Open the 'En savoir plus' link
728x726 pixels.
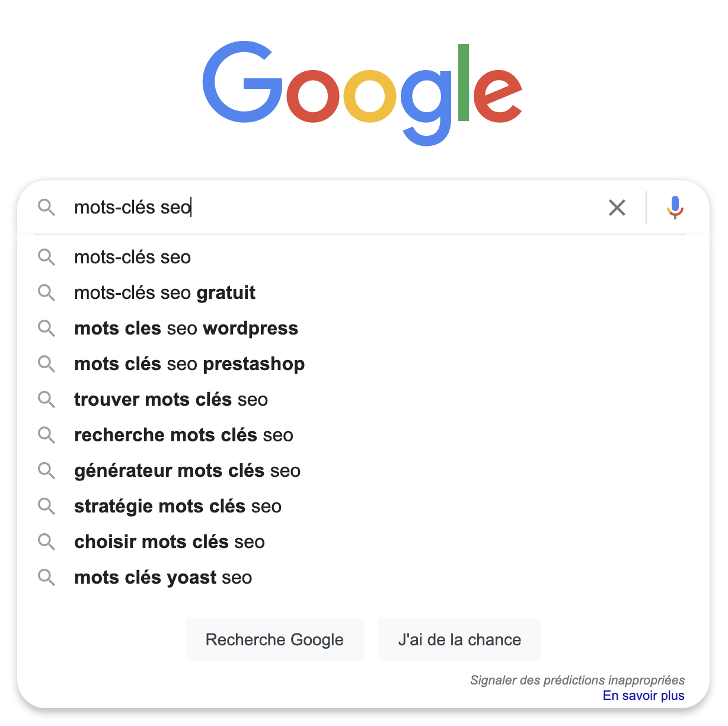tap(643, 695)
